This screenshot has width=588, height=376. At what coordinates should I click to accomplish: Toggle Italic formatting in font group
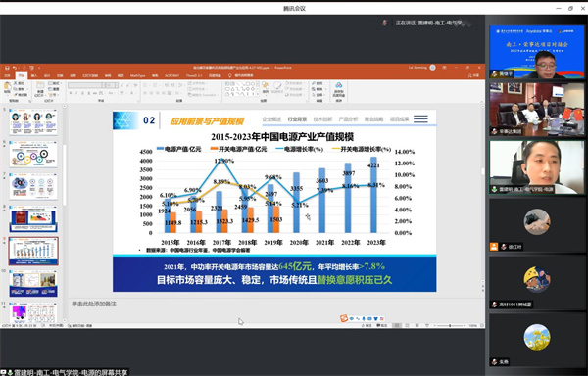coord(76,93)
